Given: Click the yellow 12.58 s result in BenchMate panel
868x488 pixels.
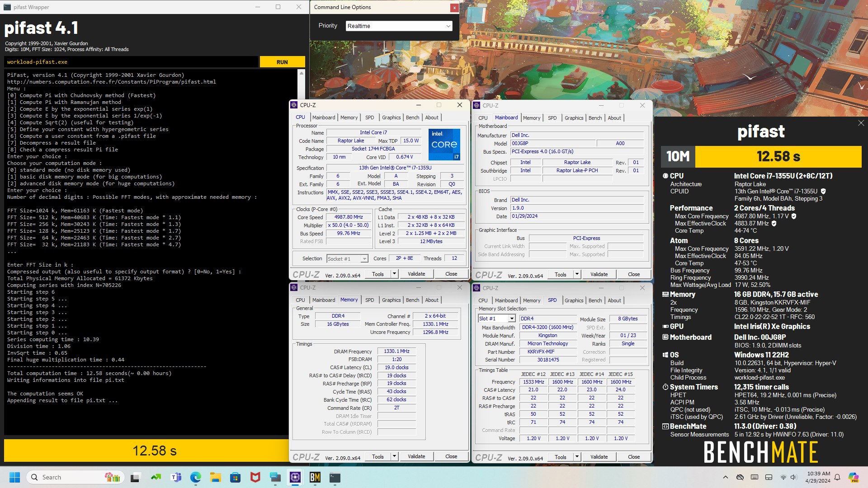Looking at the screenshot, I should coord(778,156).
